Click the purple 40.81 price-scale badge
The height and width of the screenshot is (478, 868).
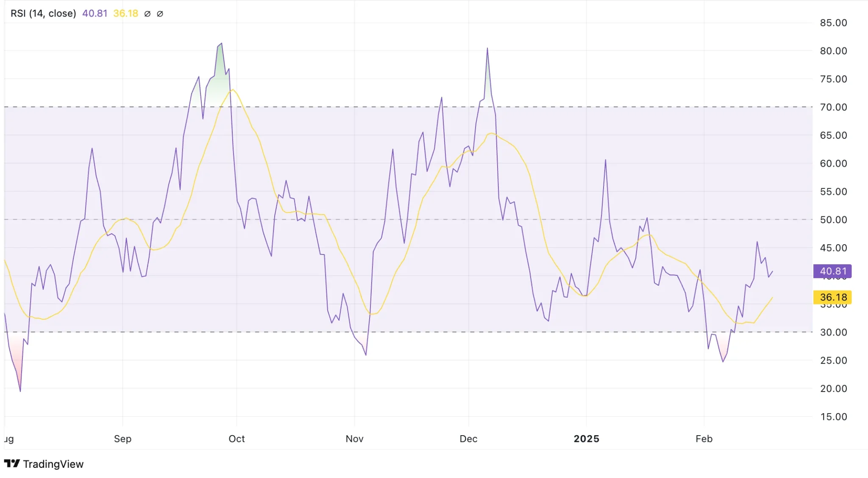832,271
